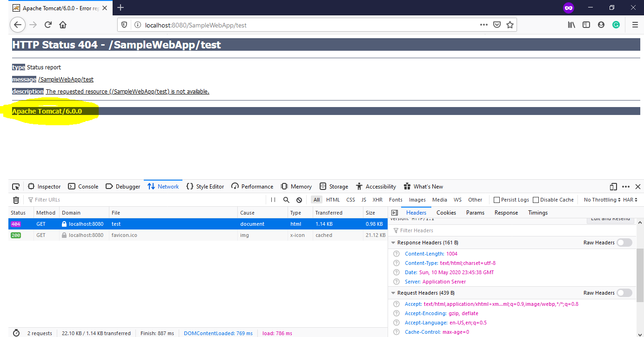Click help icon next to Server header
The width and height of the screenshot is (644, 337).
396,282
